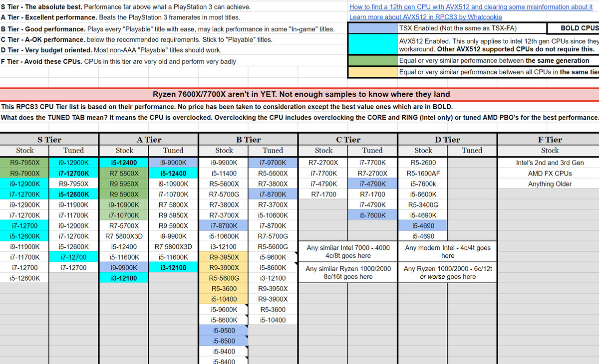Click the cyan AVX512 Enabled legend color cell
The image size is (599, 364).
tap(372, 45)
